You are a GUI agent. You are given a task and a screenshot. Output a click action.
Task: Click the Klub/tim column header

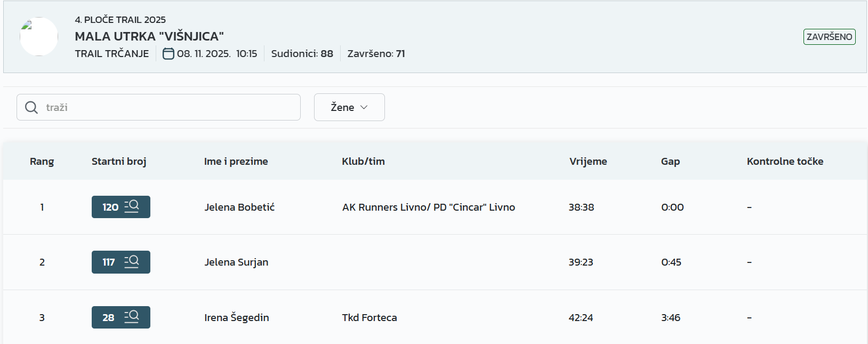click(363, 162)
